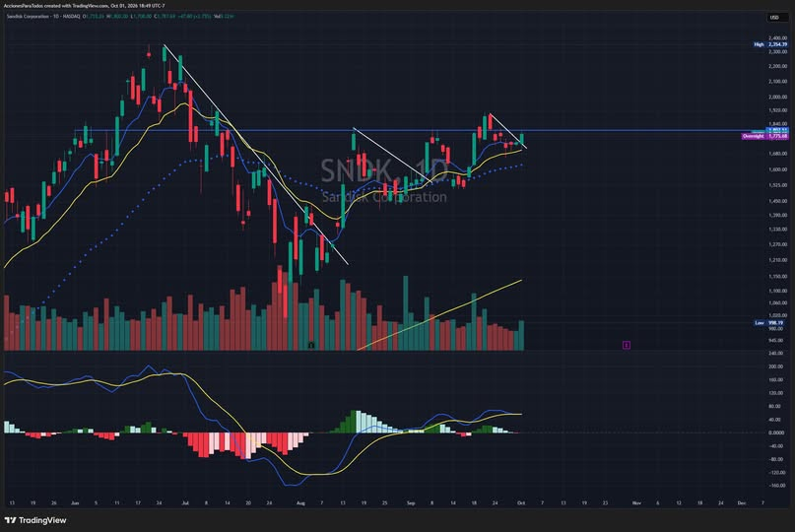Click the Sep label on time axis
This screenshot has width=795, height=532.
411,503
